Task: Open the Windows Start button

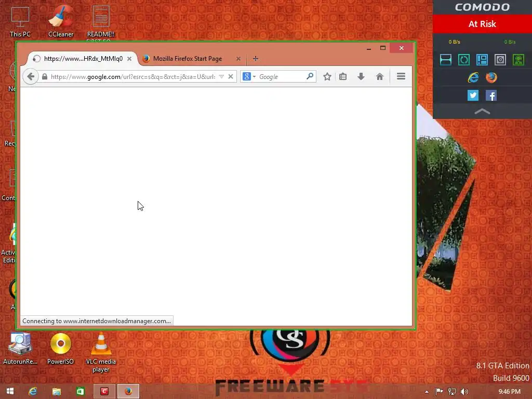Action: (x=10, y=391)
